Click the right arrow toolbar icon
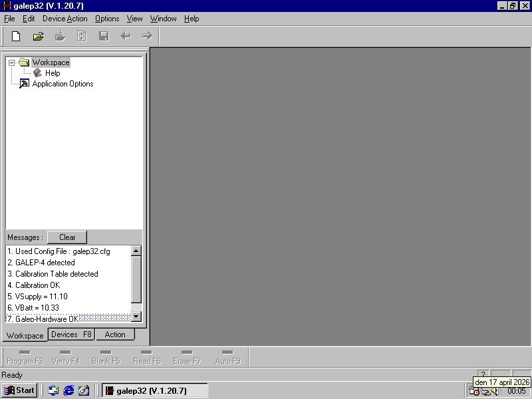This screenshot has height=399, width=532. [147, 36]
